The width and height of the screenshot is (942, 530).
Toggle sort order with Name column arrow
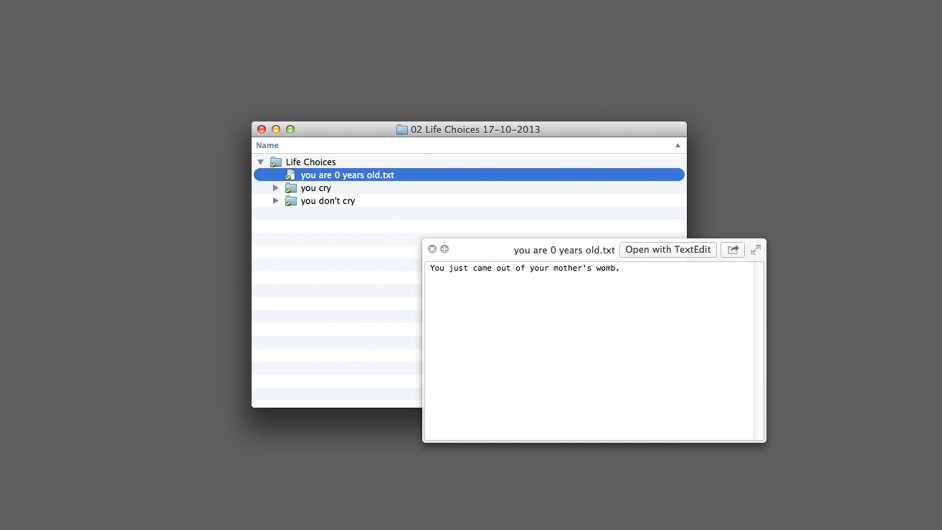(x=677, y=146)
